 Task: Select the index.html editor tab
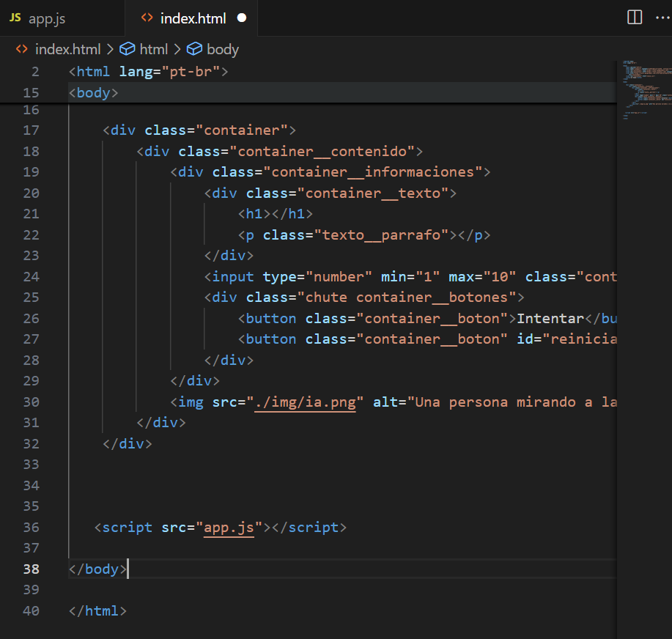pos(193,18)
